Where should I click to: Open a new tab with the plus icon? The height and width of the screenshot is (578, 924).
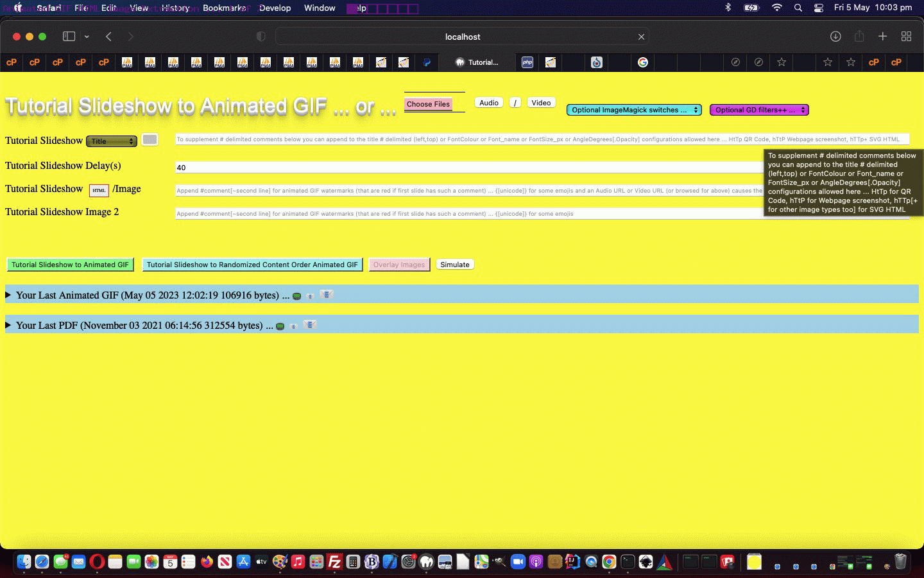tap(883, 37)
